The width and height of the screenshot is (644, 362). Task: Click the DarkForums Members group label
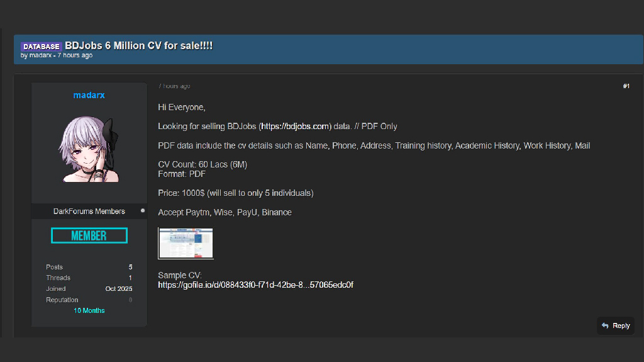pyautogui.click(x=89, y=211)
